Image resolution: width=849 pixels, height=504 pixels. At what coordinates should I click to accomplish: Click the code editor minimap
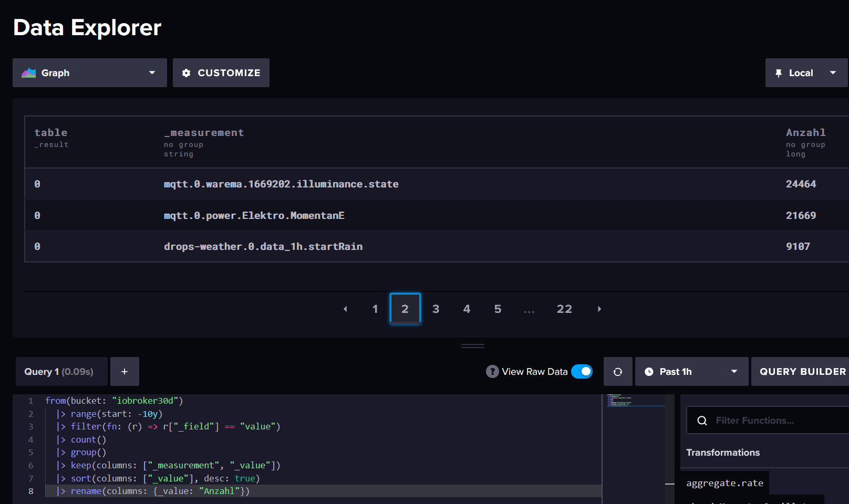click(636, 401)
